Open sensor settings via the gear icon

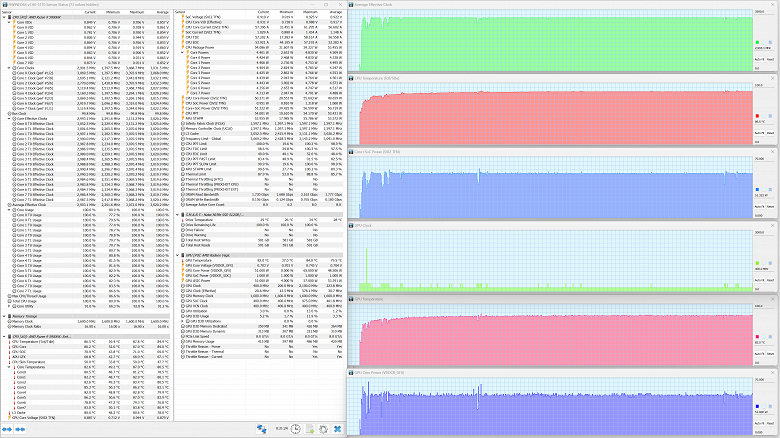(x=323, y=429)
